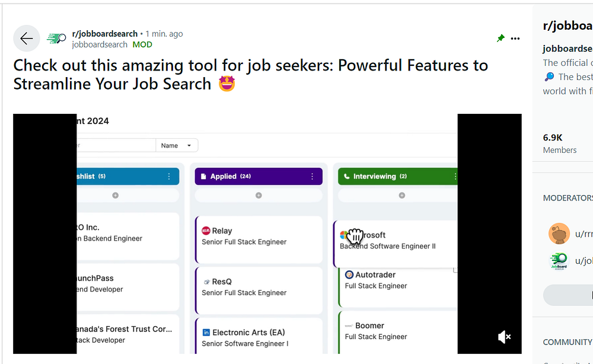Open the Boomer Full Stack Engineer card
Screen dimensions: 593x364
[x=397, y=331]
